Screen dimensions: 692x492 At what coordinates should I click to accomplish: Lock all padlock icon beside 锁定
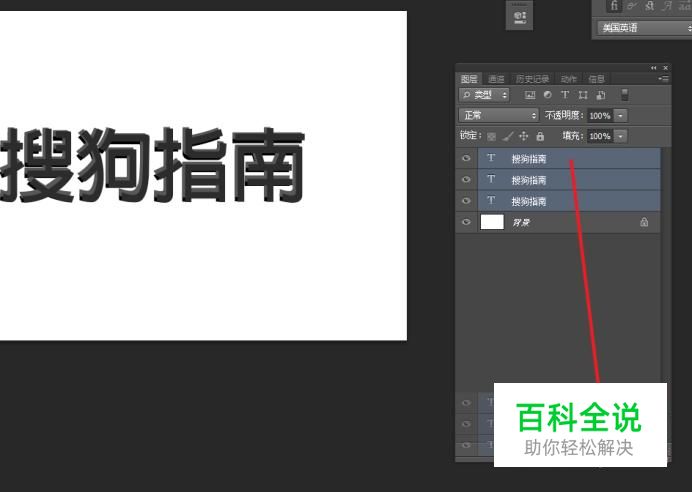(540, 136)
